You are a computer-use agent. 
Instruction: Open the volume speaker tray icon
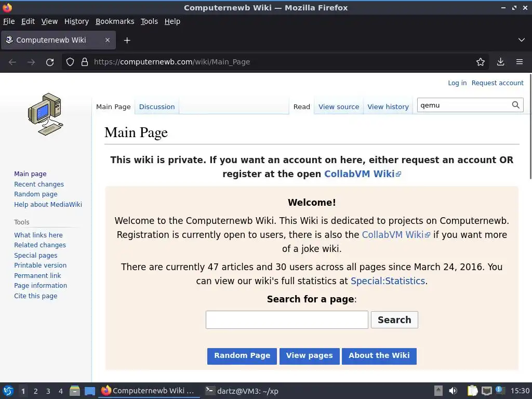pyautogui.click(x=453, y=391)
